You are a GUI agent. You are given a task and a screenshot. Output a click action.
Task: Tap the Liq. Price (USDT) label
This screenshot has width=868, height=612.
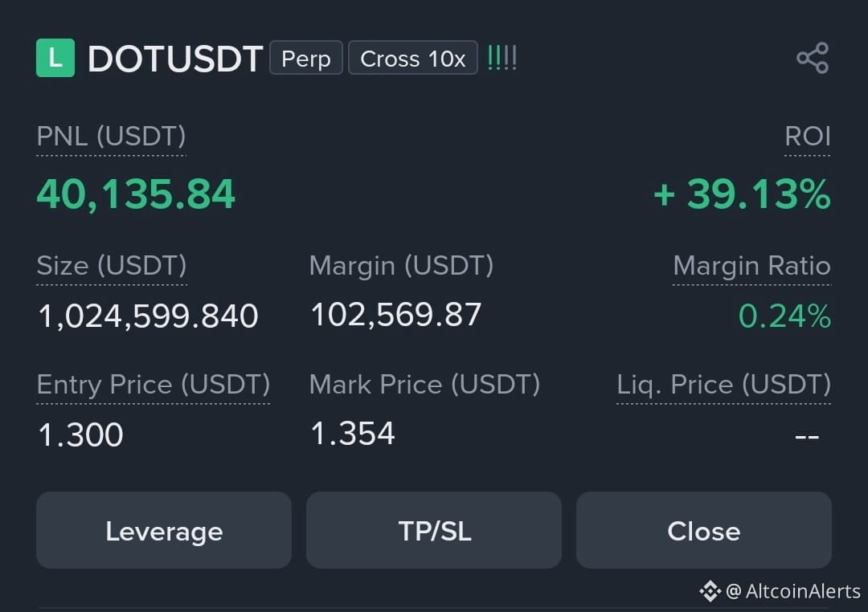click(x=724, y=385)
